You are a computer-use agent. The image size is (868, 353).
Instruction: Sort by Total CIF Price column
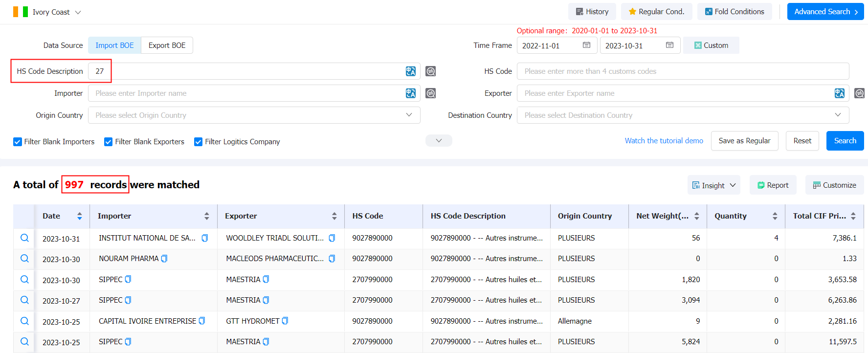pyautogui.click(x=853, y=216)
